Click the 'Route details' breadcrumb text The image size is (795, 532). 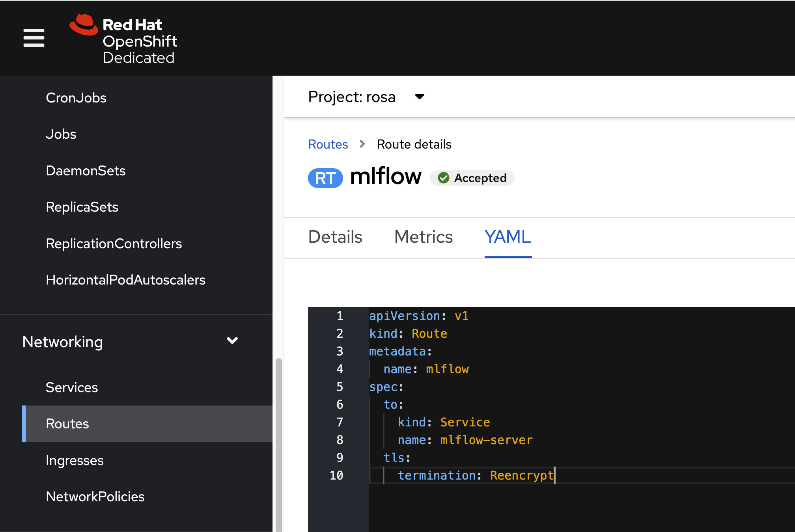pyautogui.click(x=414, y=144)
